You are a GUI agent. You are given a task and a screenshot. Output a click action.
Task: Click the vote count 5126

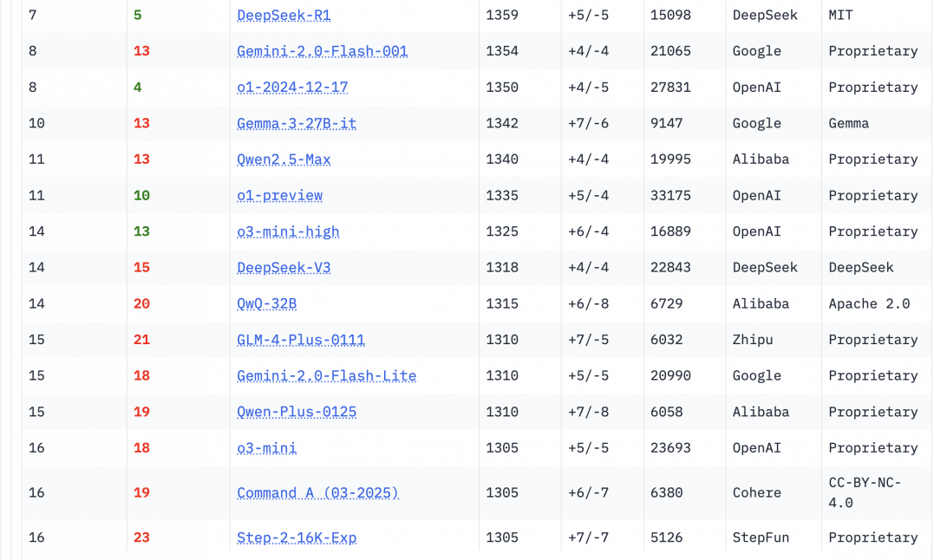click(667, 537)
